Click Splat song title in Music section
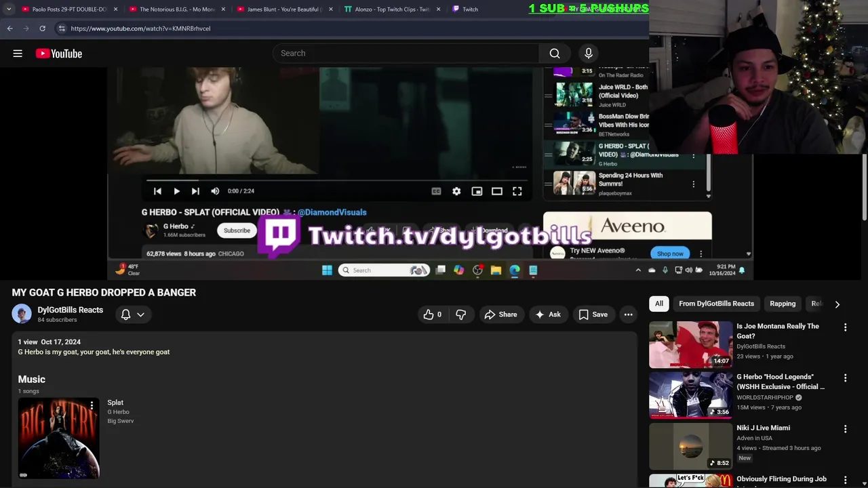The width and height of the screenshot is (868, 488). click(115, 403)
